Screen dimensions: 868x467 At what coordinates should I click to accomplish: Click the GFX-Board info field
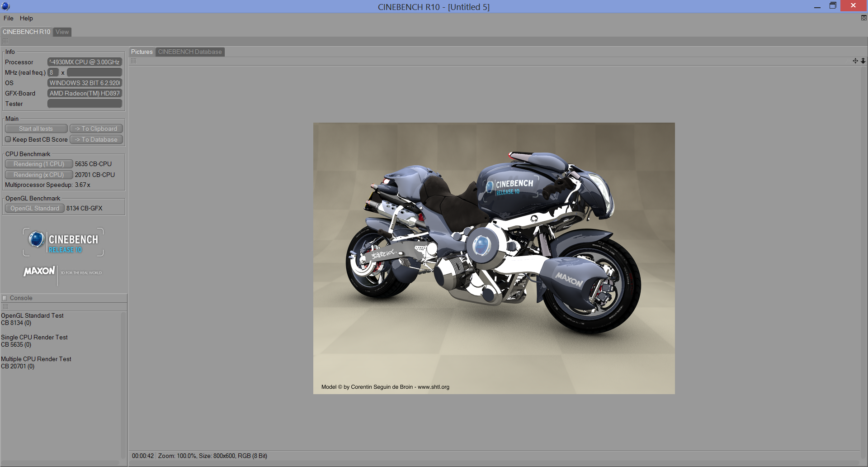(x=85, y=93)
